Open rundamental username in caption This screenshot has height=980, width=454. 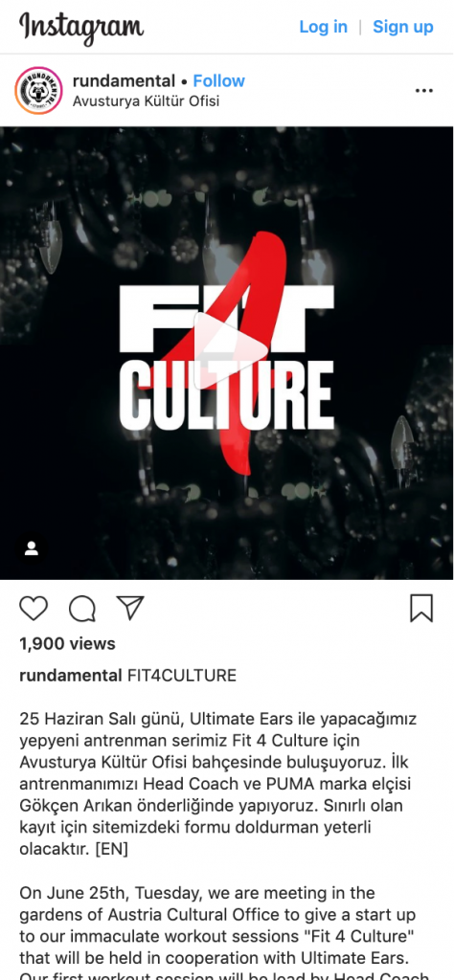coord(71,676)
